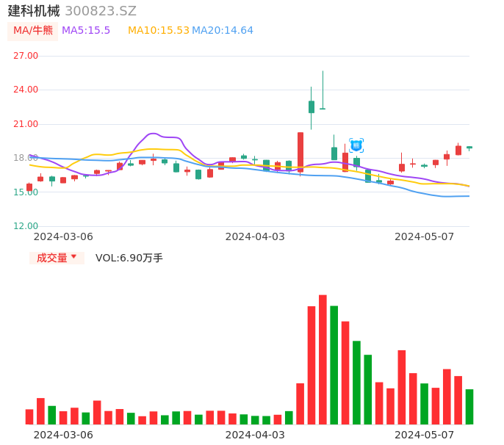Select the MA/牛熊 indicator tab
The width and height of the screenshot is (504, 445).
pos(33,31)
